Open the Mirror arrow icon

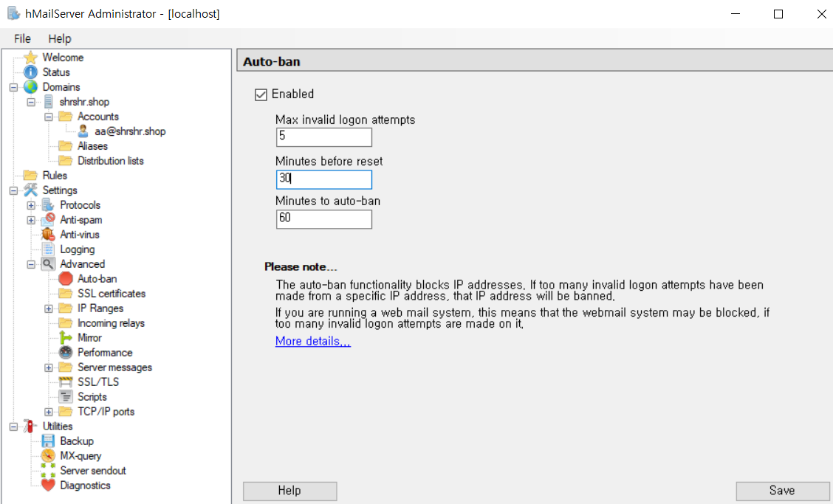coord(65,337)
